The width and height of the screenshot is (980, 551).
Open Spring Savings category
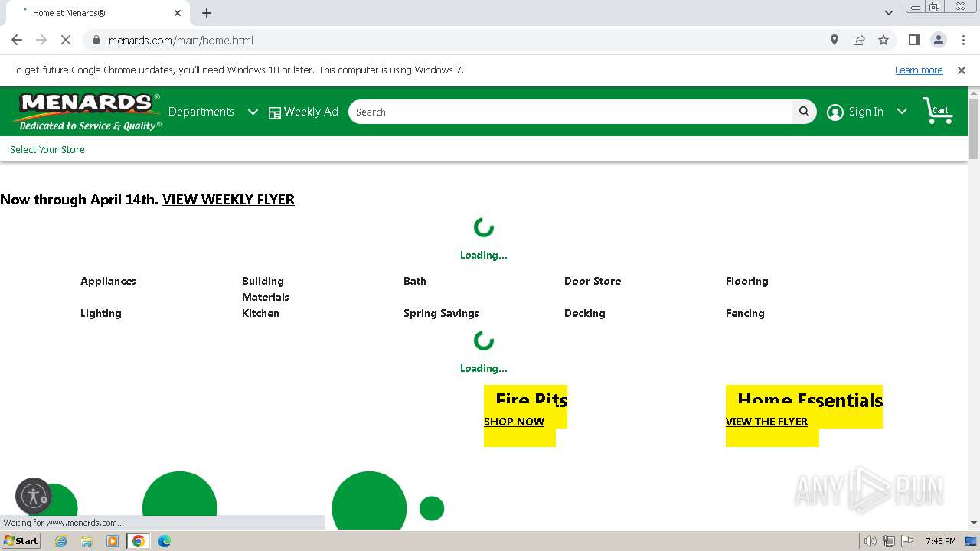pos(441,313)
